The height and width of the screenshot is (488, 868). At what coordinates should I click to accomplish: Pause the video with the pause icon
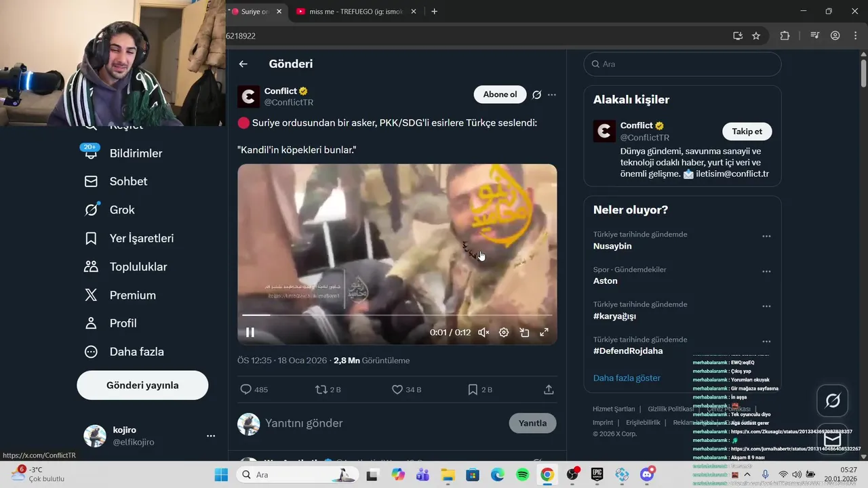pos(250,332)
